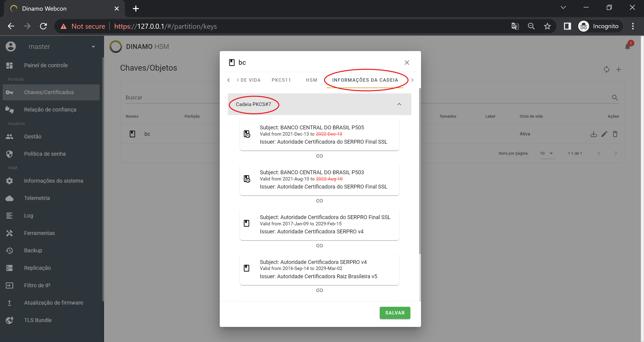Open Backup page

[51, 250]
